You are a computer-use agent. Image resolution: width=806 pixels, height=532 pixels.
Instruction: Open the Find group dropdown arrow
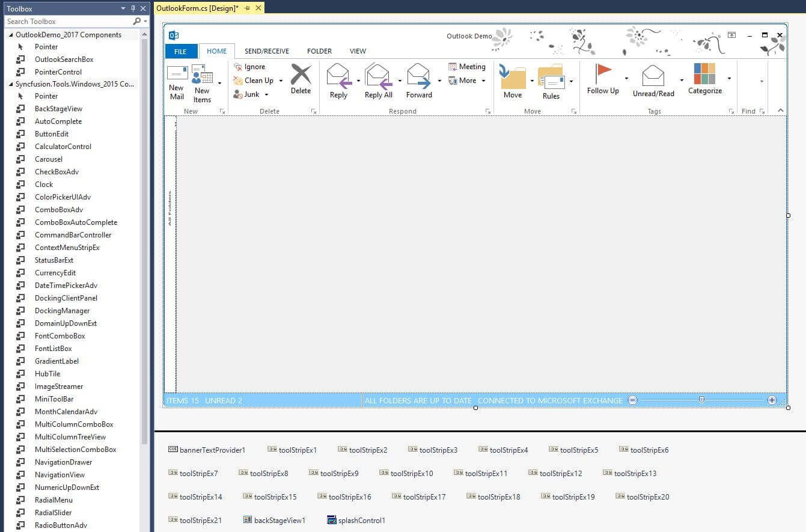tap(762, 82)
